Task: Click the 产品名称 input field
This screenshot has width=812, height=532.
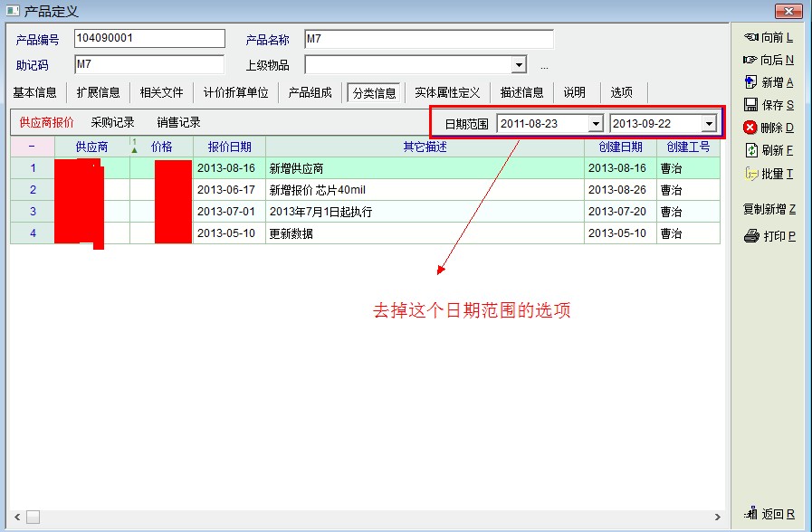Action: click(428, 39)
